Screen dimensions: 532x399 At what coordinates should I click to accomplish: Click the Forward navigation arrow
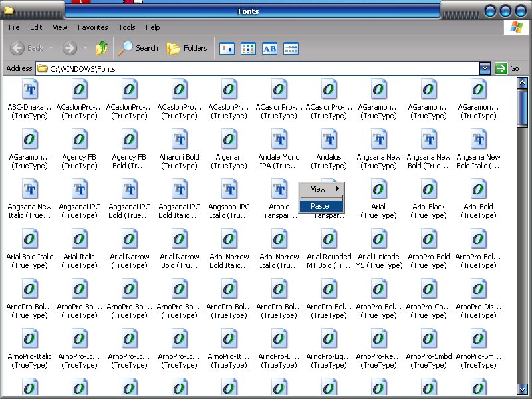click(x=70, y=48)
